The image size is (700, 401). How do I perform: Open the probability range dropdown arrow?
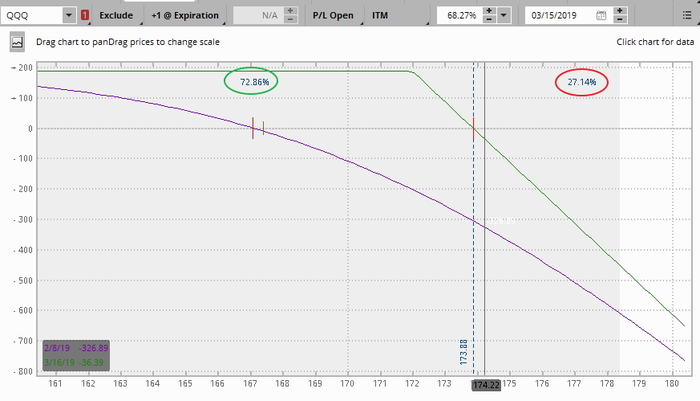point(503,15)
